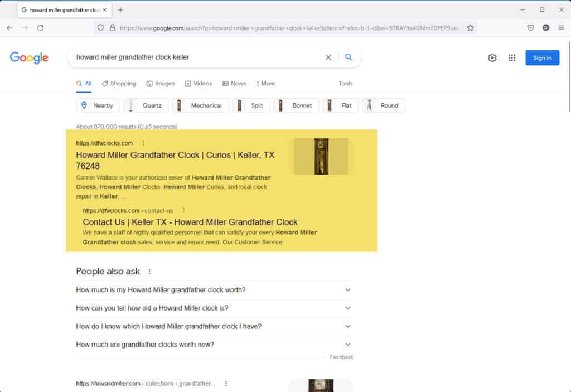This screenshot has height=392, width=571.
Task: Click the Tools button
Action: click(346, 84)
